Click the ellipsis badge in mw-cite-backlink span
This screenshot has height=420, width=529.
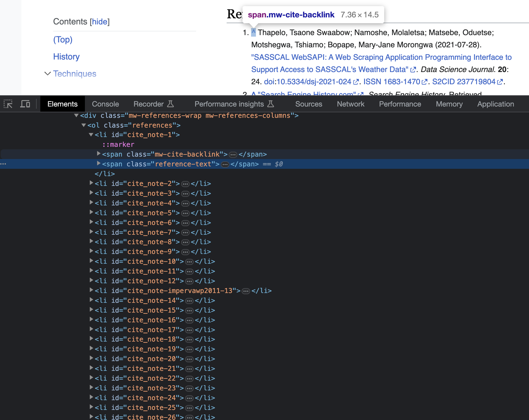pyautogui.click(x=233, y=155)
